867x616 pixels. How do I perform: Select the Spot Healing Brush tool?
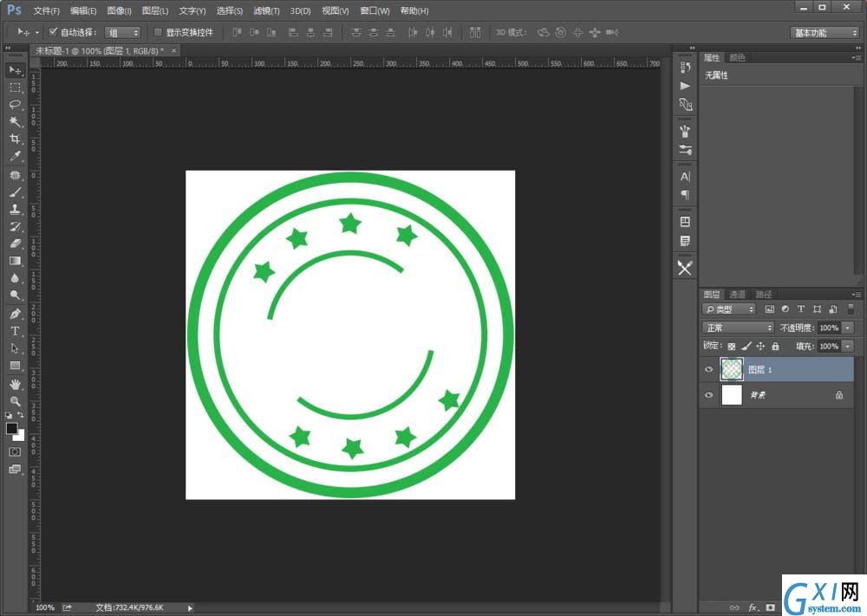(15, 175)
